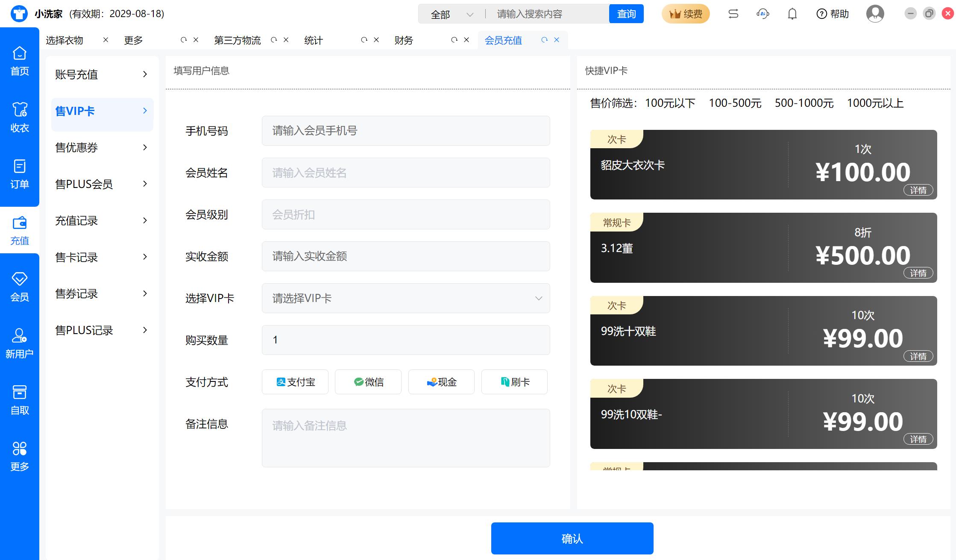The image size is (956, 560).
Task: Select 现金 cash payment option
Action: pyautogui.click(x=441, y=382)
